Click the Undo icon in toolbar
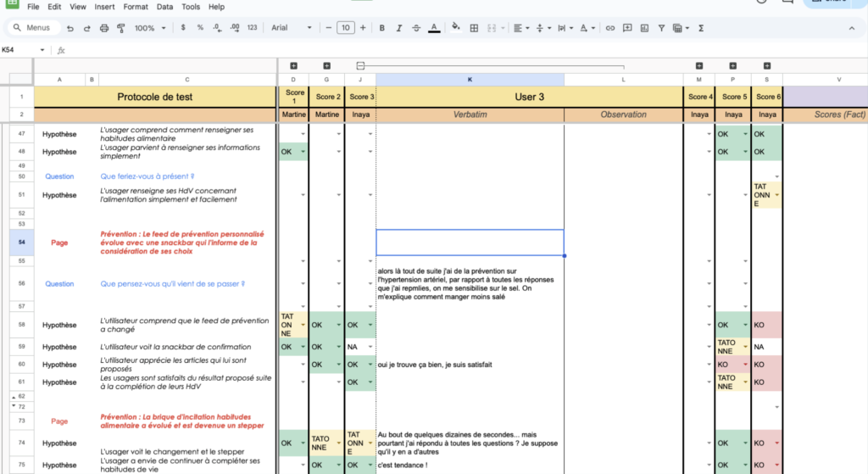Image resolution: width=868 pixels, height=474 pixels. (70, 28)
